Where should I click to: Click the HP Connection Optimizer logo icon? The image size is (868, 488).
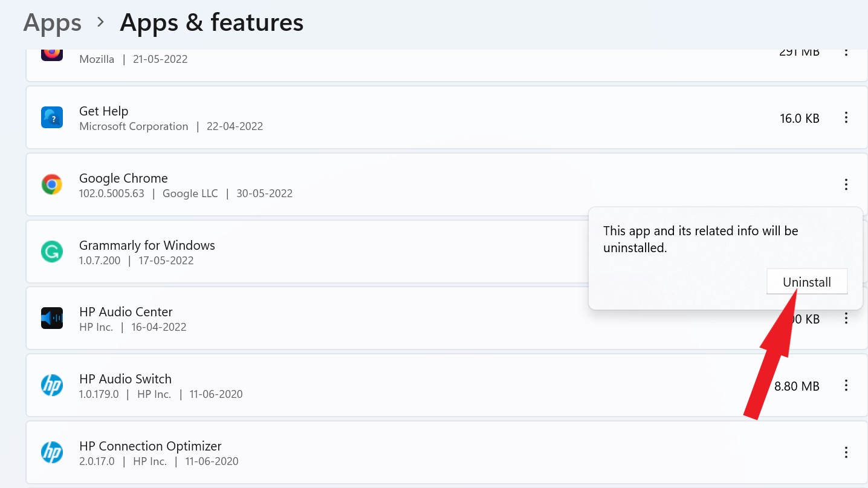tap(52, 452)
